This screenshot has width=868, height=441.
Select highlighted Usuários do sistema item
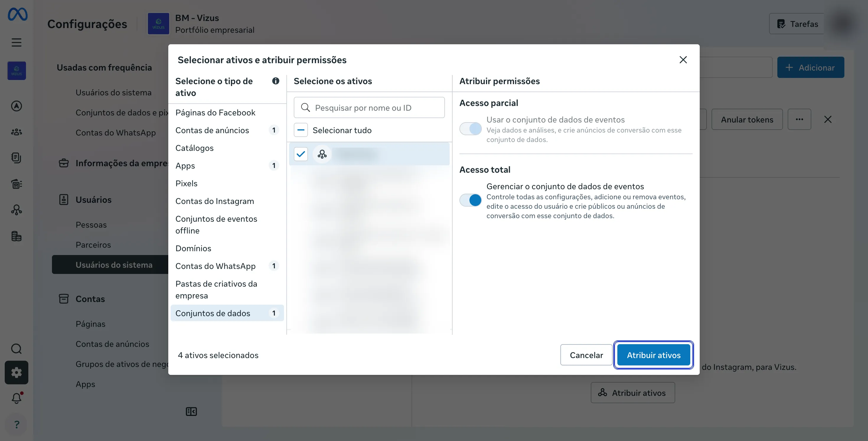coord(110,264)
